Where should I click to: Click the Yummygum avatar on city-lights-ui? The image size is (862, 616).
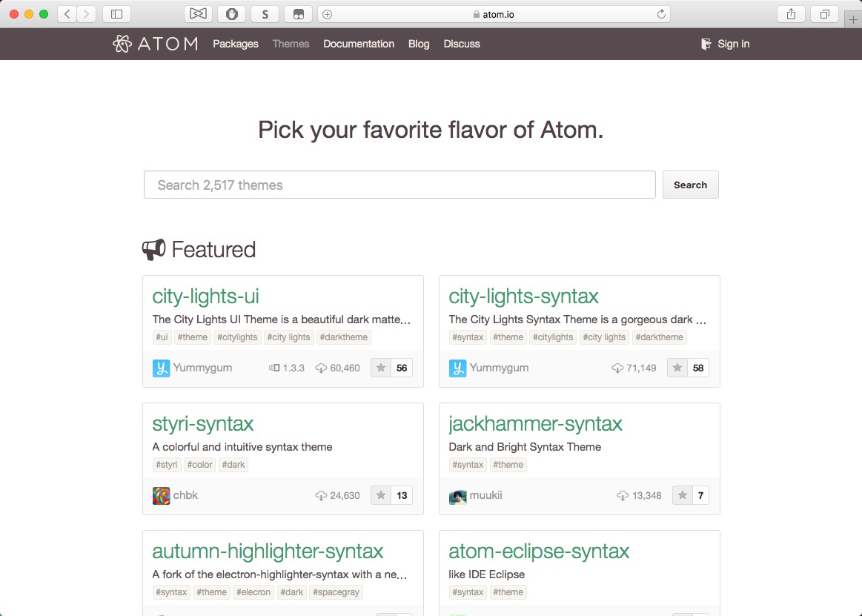click(x=161, y=368)
